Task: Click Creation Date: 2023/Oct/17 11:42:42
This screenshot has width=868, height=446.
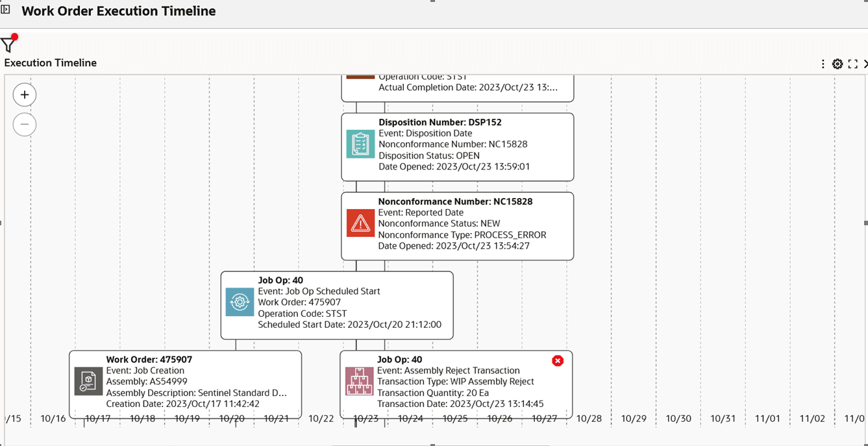Action: click(183, 404)
